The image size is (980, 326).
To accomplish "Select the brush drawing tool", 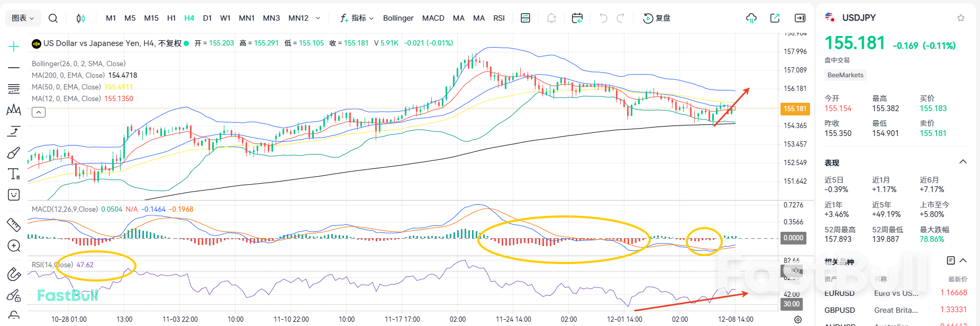I will pyautogui.click(x=14, y=153).
